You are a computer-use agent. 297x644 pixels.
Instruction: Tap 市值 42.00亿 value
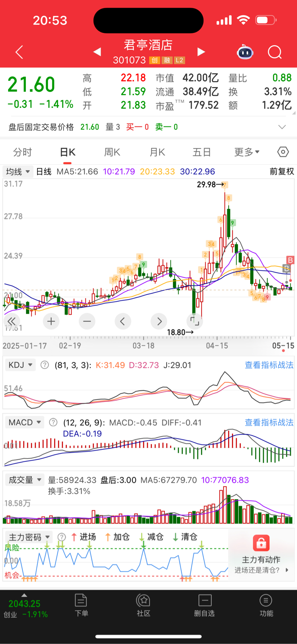[201, 78]
